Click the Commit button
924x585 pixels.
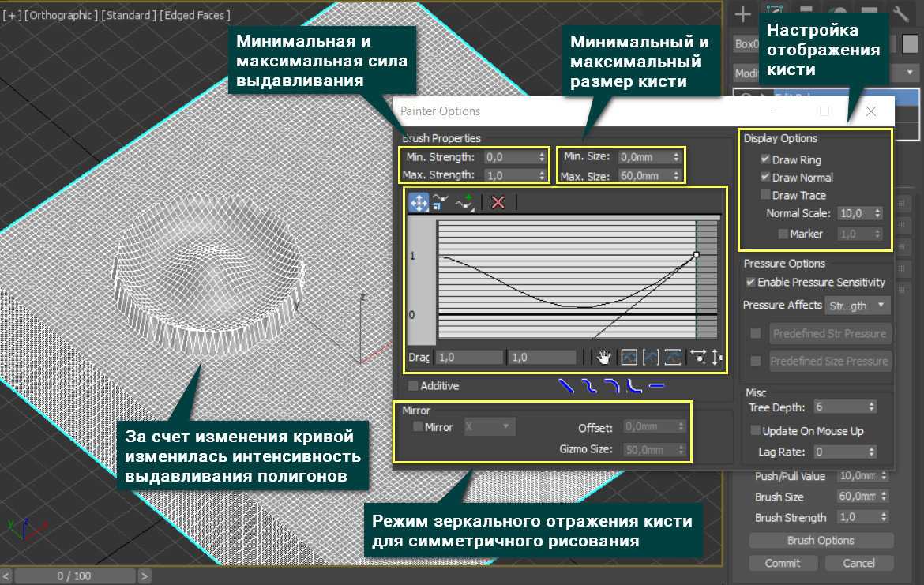pyautogui.click(x=782, y=563)
